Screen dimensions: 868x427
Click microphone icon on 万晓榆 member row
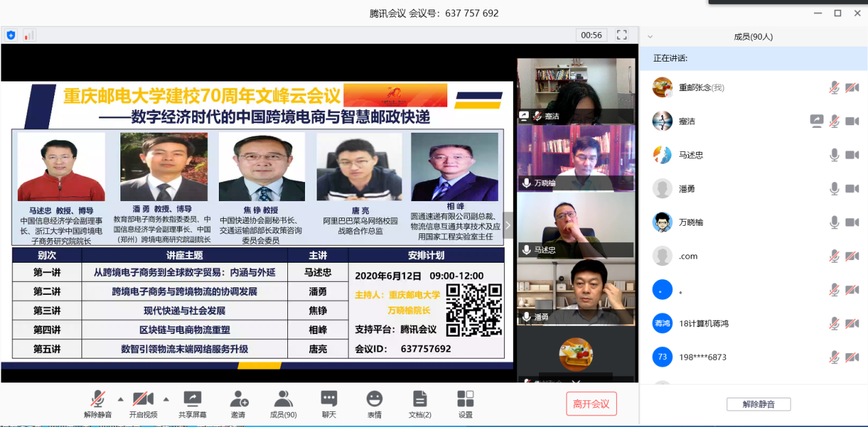coord(834,222)
